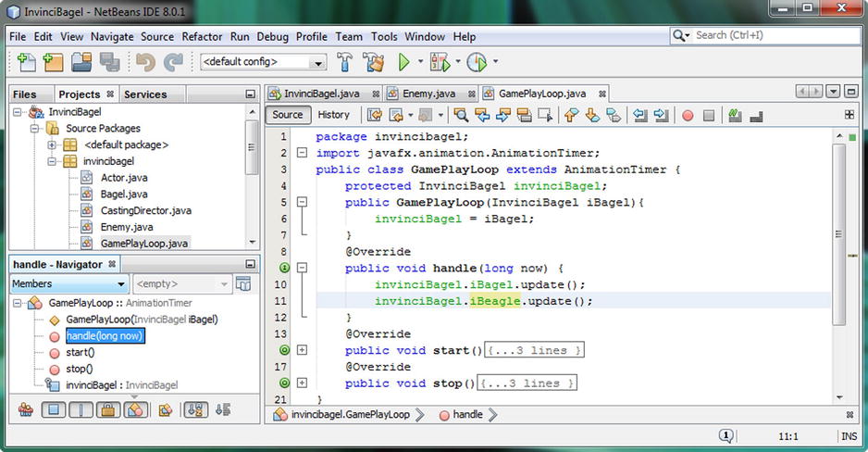Toggle Fully Qualified Names in Navigator
Viewport: 868px width, 452px height.
[166, 410]
